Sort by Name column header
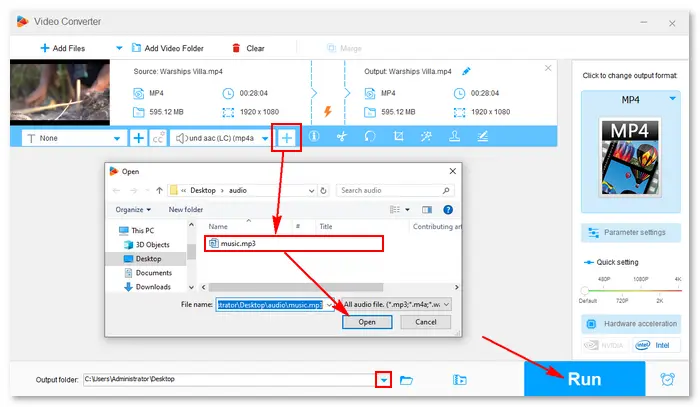 coord(218,227)
